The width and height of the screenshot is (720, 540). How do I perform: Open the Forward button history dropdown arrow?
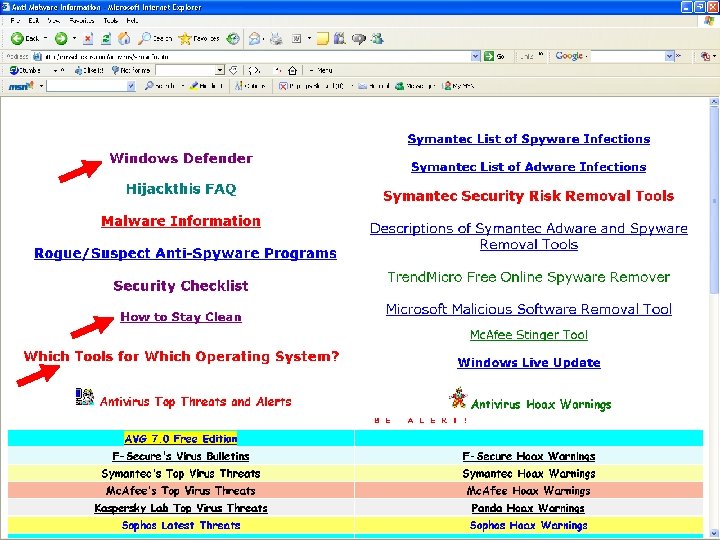pos(74,38)
